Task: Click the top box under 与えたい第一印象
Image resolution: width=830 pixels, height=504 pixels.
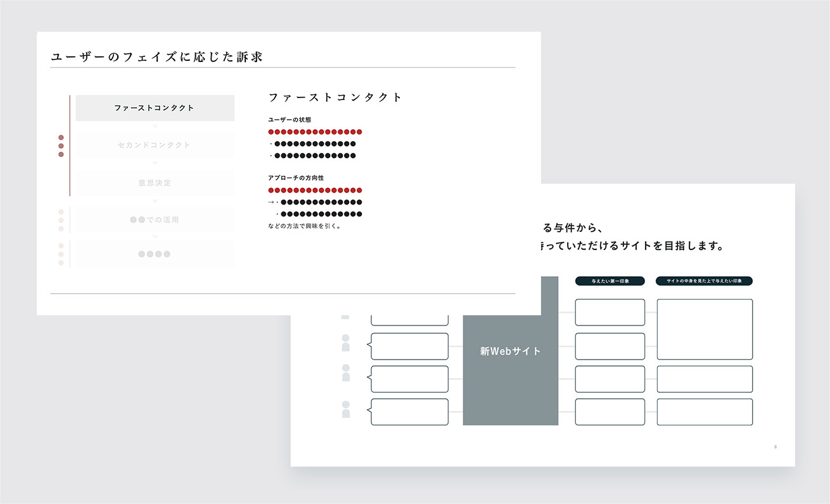Action: (610, 312)
